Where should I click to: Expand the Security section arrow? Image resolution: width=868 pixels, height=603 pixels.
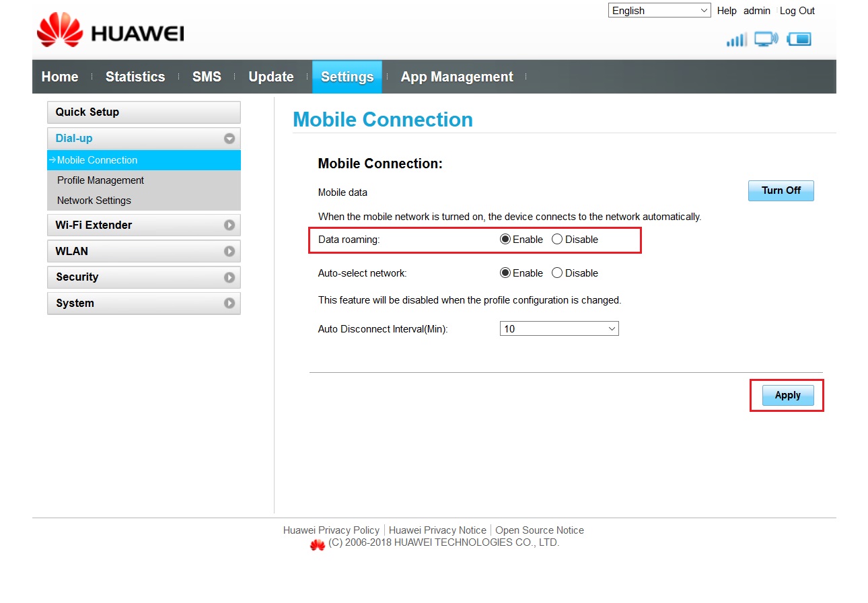point(229,277)
